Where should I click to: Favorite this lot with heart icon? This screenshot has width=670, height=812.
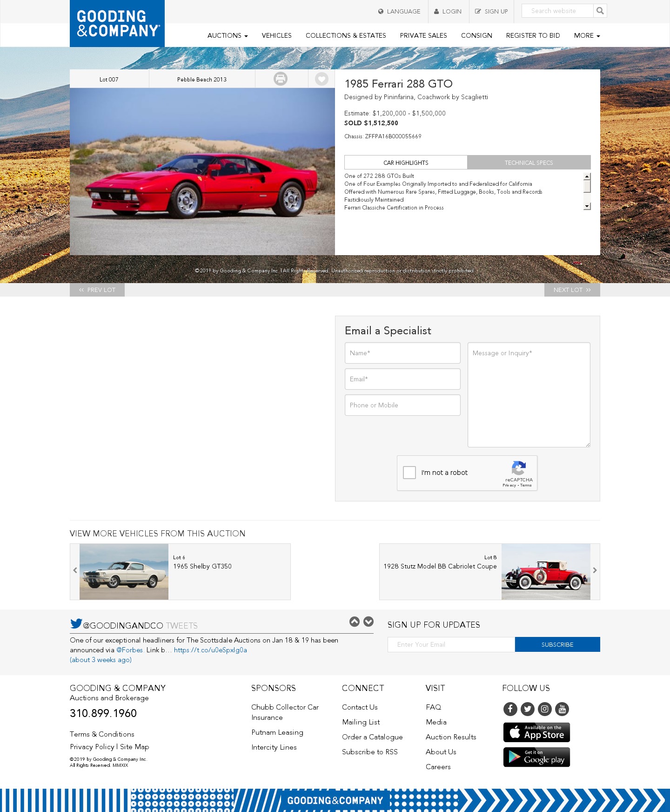322,79
